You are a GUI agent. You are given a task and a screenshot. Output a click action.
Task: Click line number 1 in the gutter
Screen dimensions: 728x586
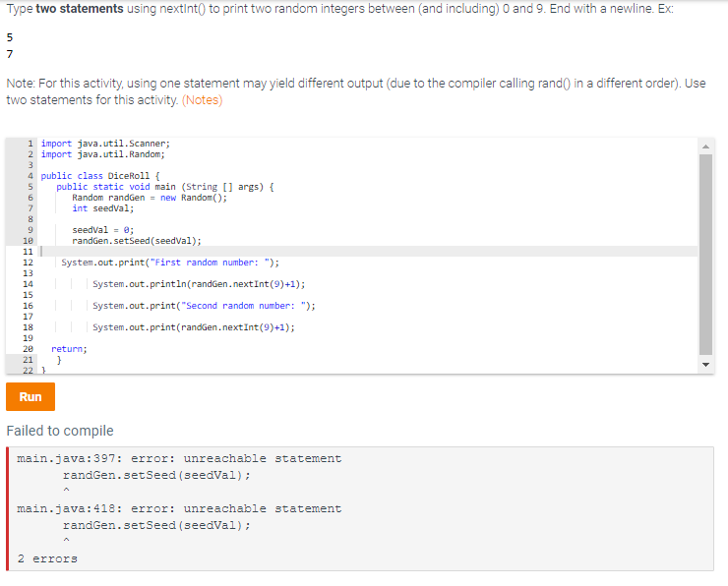pos(30,144)
